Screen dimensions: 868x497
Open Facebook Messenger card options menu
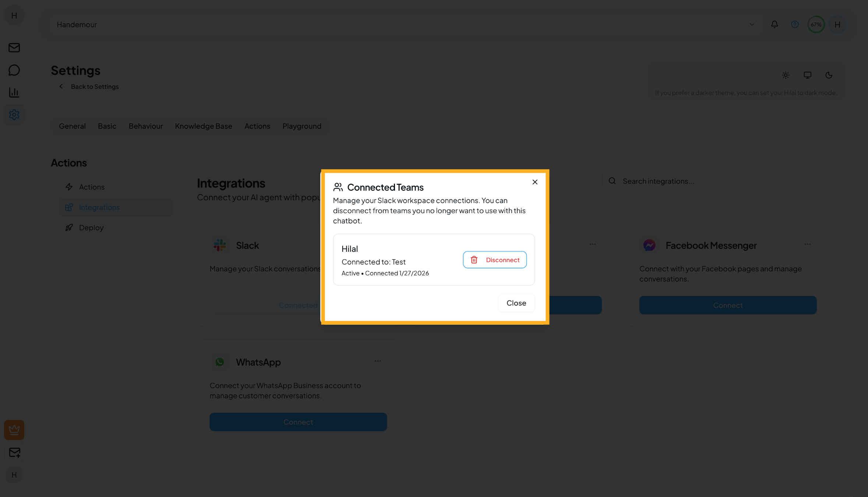[x=807, y=244]
